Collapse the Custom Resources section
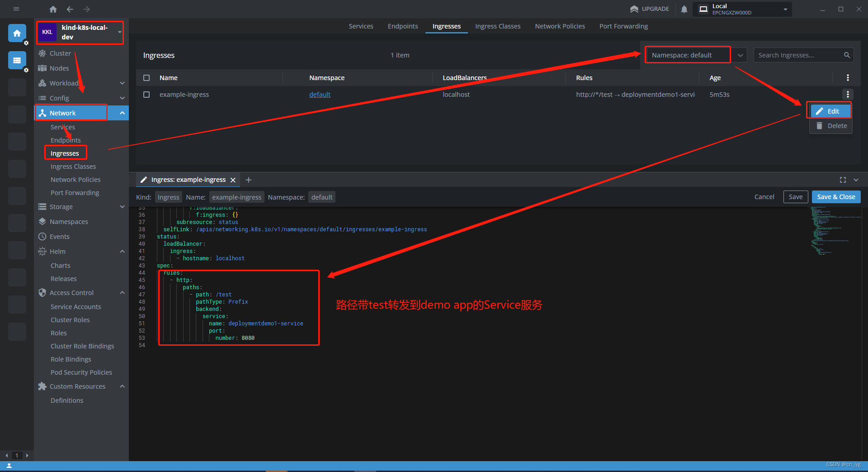This screenshot has height=472, width=868. pos(122,386)
